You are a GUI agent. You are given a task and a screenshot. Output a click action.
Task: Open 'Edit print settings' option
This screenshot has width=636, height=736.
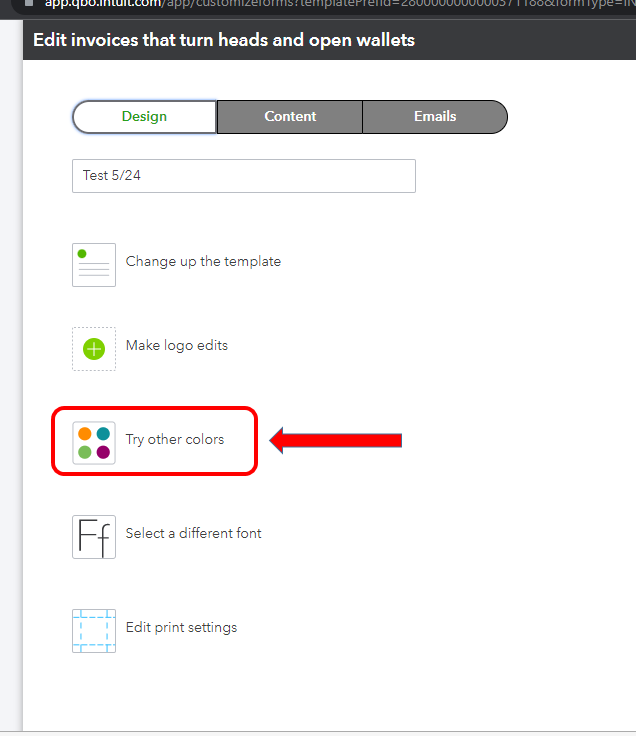pyautogui.click(x=182, y=628)
